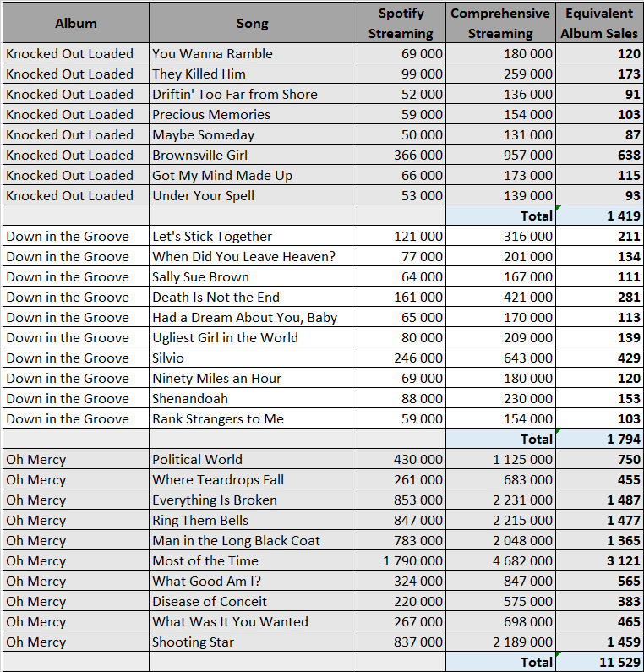Viewport: 644px width, 672px height.
Task: Select equivalent album sales 3 121
Action: tap(599, 560)
